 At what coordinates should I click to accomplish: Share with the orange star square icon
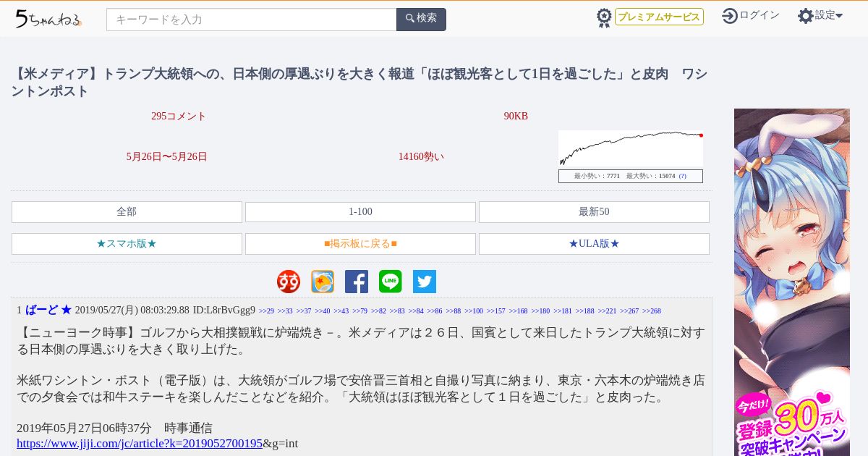(323, 282)
